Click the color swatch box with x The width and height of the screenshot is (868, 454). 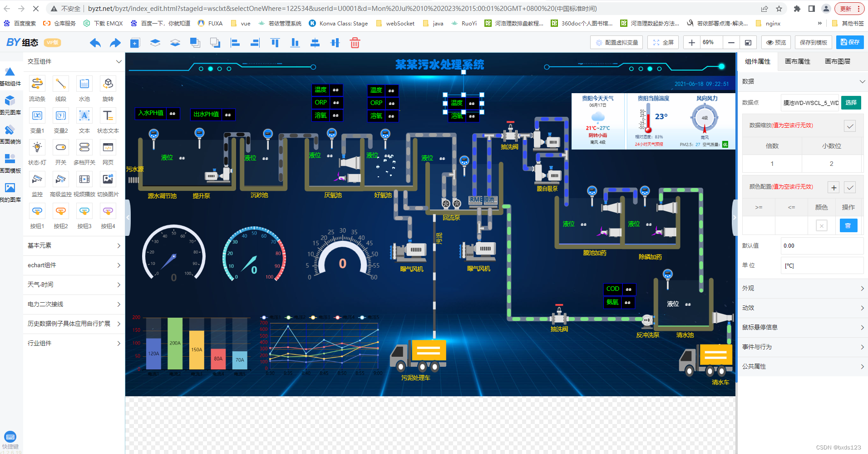point(821,225)
